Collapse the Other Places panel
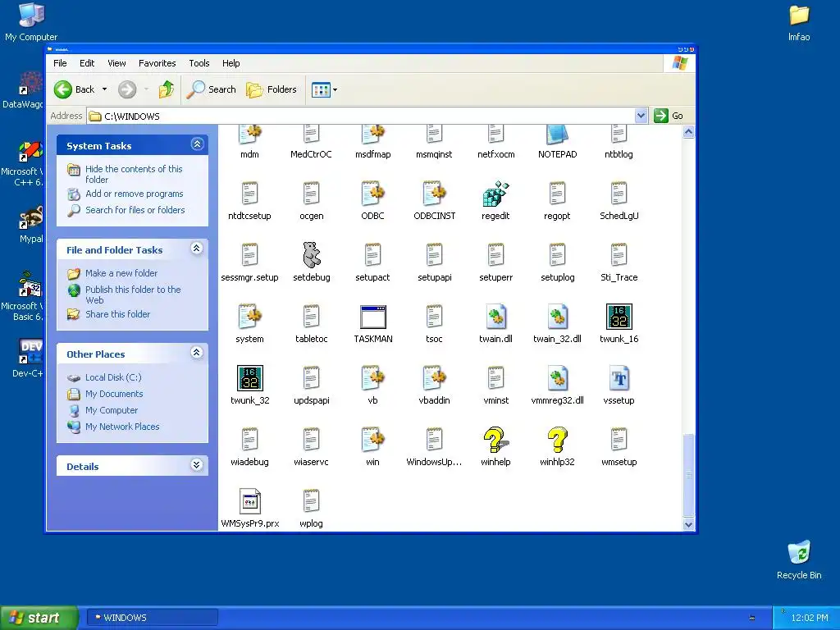 click(197, 353)
